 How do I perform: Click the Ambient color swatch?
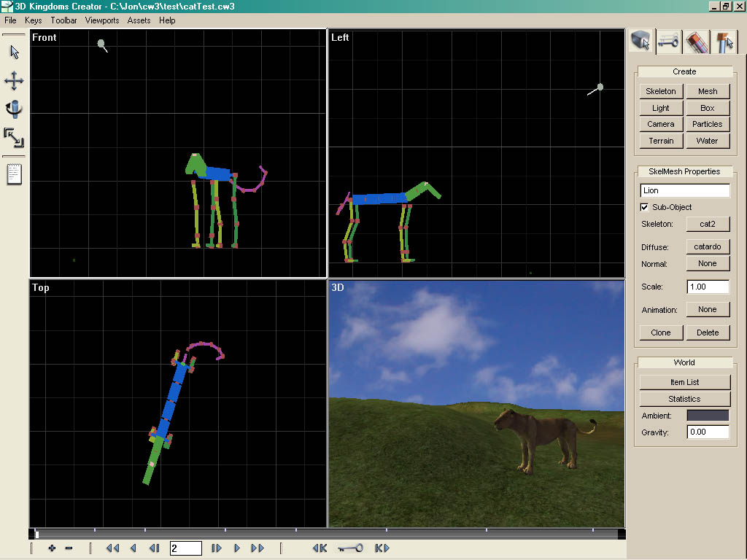pos(708,416)
